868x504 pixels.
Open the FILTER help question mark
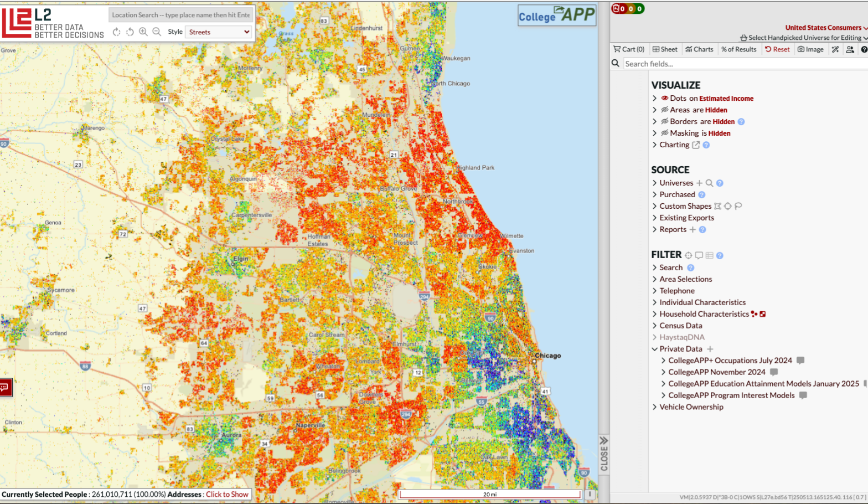(x=720, y=255)
